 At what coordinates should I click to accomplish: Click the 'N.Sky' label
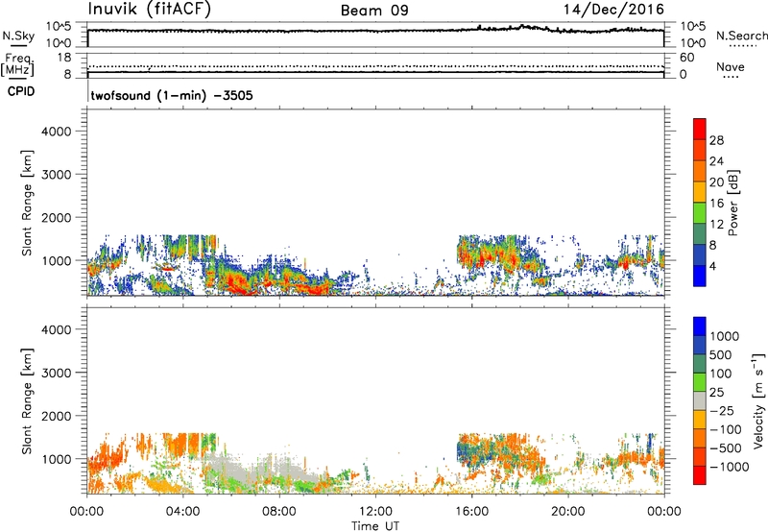[x=18, y=36]
